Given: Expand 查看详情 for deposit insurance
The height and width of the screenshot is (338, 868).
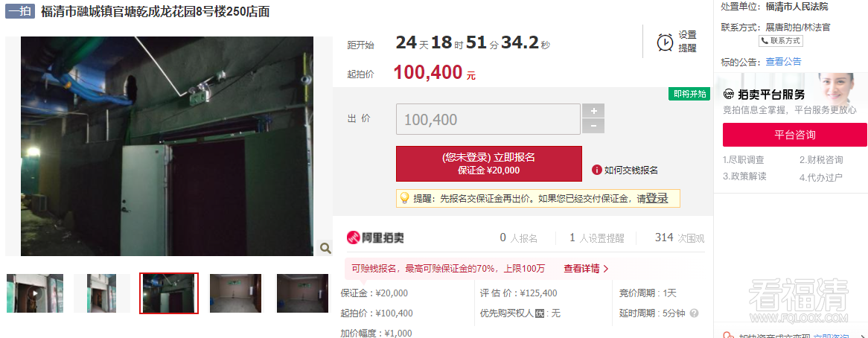Looking at the screenshot, I should (x=586, y=269).
